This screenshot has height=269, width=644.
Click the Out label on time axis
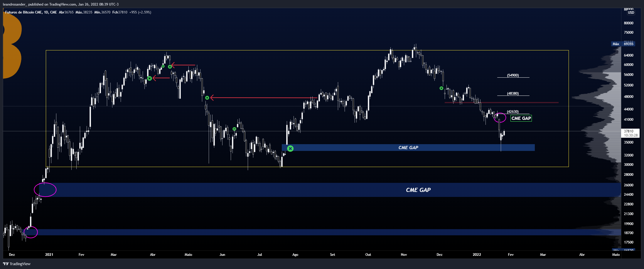tap(368, 255)
